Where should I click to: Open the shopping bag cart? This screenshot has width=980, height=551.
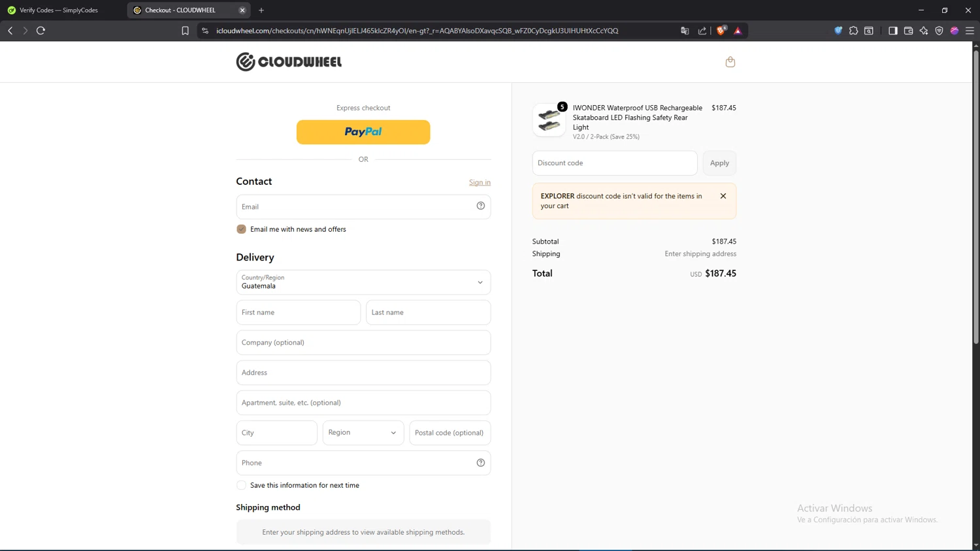click(730, 62)
